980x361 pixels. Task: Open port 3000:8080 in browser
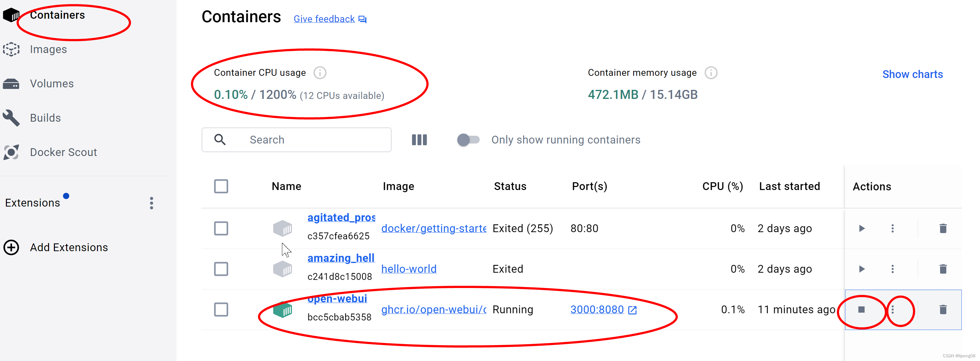coord(597,310)
